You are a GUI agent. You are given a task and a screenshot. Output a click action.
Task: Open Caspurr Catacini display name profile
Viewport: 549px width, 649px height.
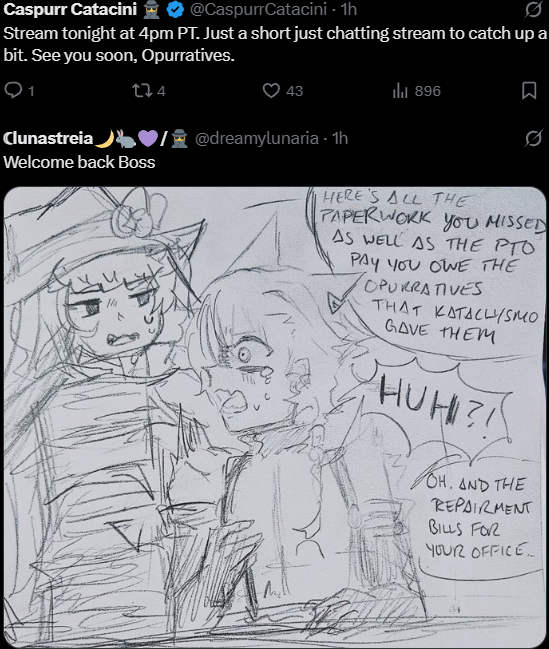tap(70, 9)
